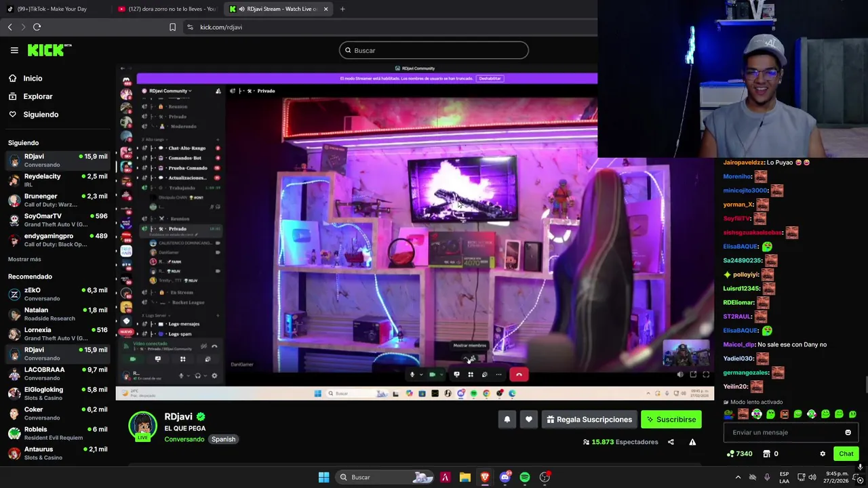This screenshot has height=488, width=868.
Task: Open endygamingpro channel in the sidebar
Action: pyautogui.click(x=58, y=239)
